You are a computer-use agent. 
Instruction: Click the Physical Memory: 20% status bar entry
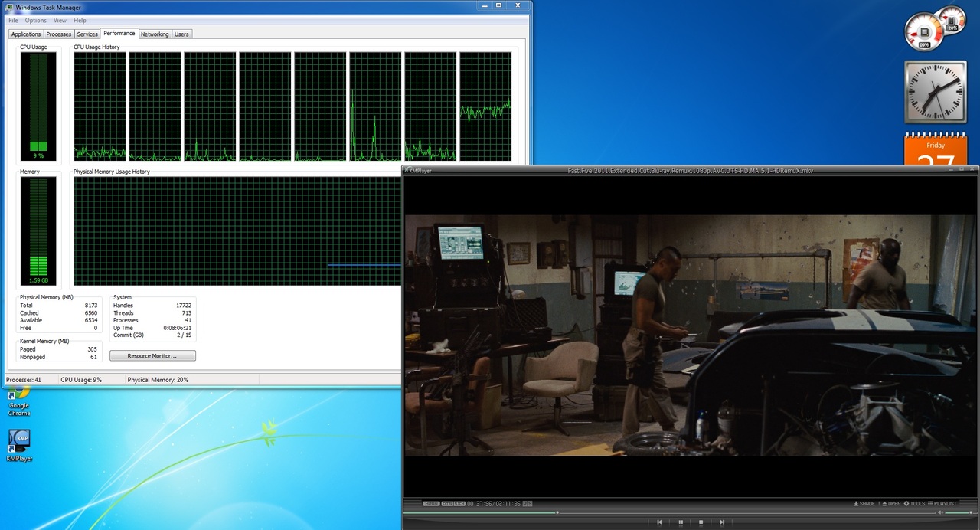(158, 380)
